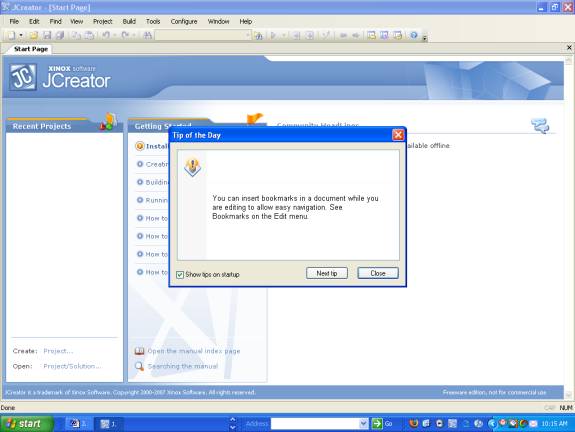575x432 pixels.
Task: Expand the taskbar Address dropdown arrow
Action: point(363,424)
